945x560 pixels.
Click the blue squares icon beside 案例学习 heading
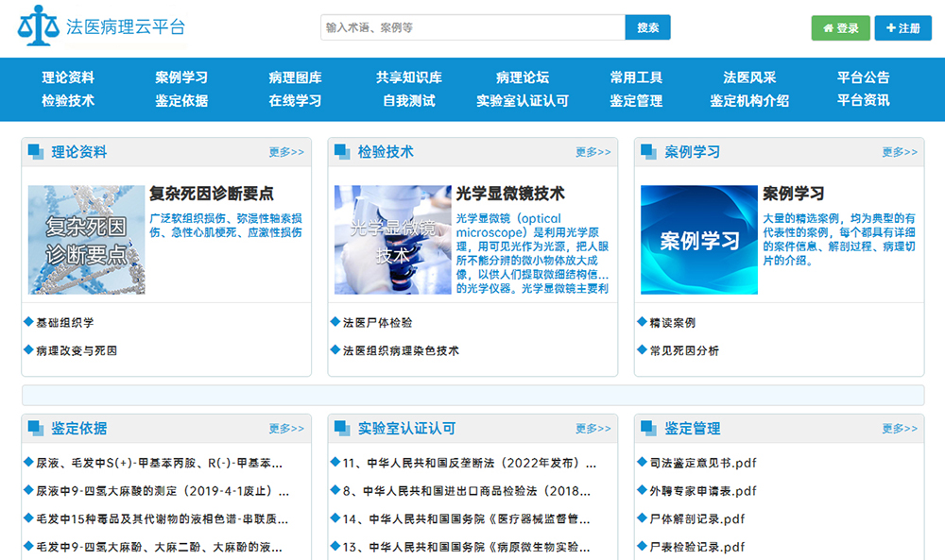[x=648, y=152]
